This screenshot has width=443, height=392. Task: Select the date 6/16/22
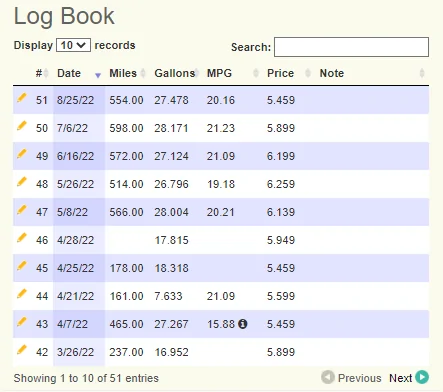point(75,156)
